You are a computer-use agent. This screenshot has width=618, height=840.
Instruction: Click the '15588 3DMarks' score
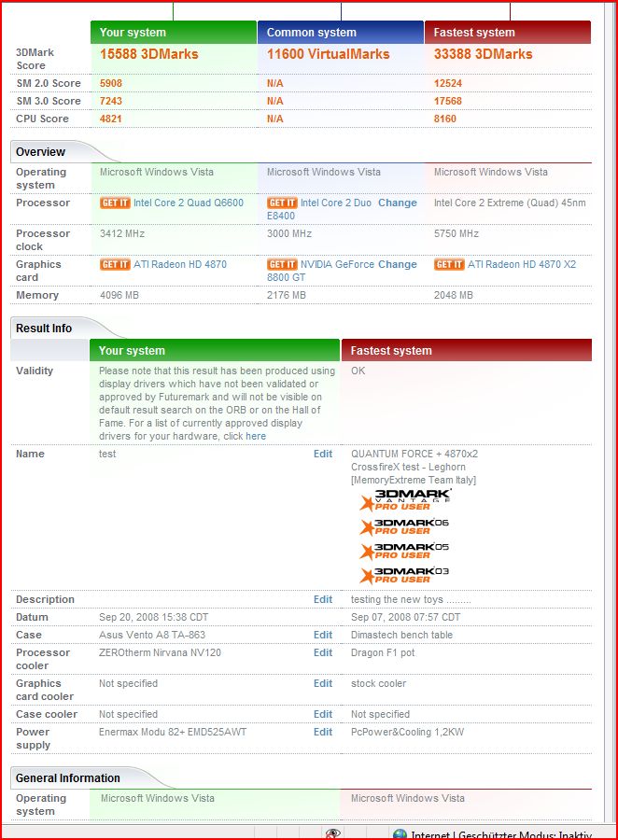(149, 54)
